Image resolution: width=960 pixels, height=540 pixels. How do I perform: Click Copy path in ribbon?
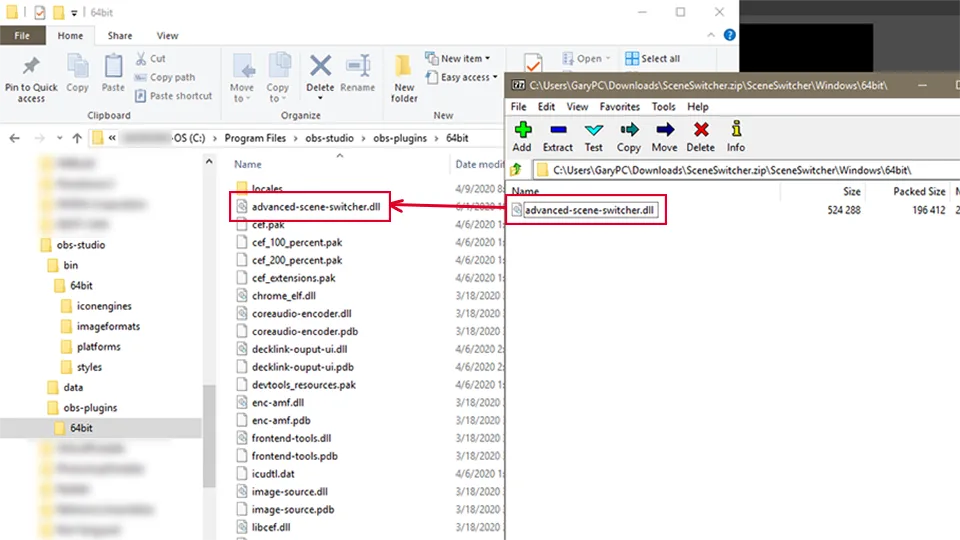tap(165, 77)
